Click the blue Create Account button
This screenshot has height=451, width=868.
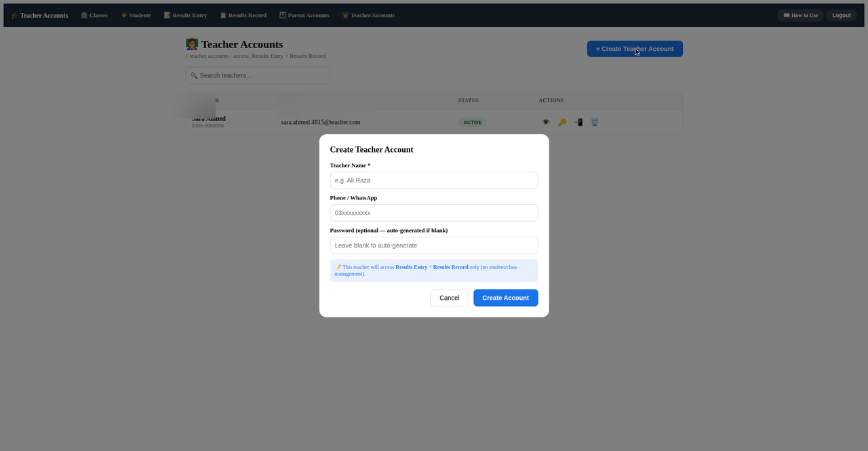506,298
